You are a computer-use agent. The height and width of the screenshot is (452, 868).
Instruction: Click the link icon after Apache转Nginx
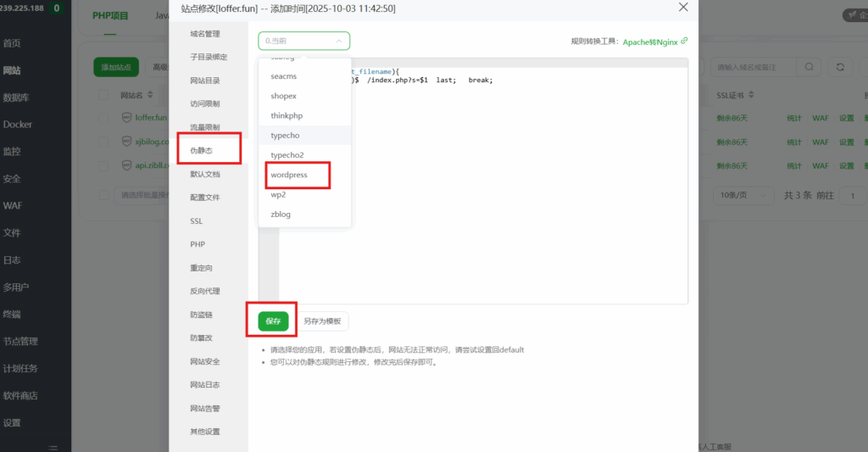[x=684, y=41]
